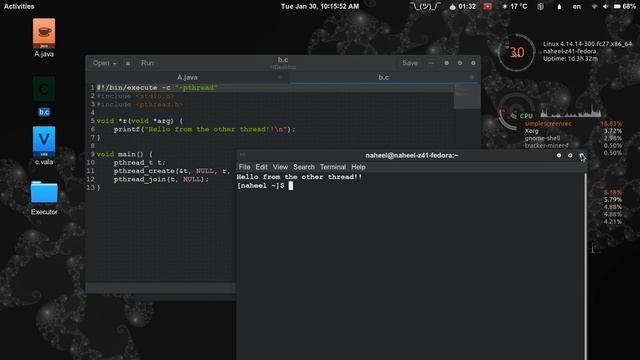Open the terminal Edit menu
This screenshot has height=360, width=640.
(261, 167)
